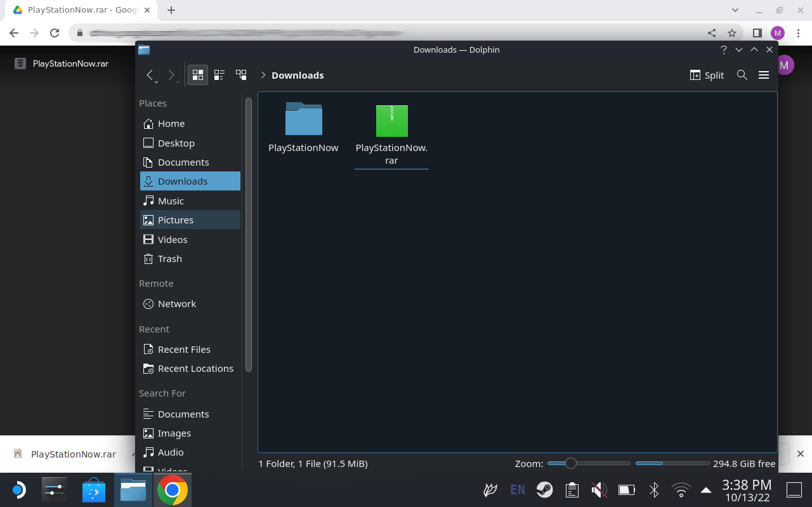Viewport: 812px width, 507px height.
Task: Click the Places panel scrollbar
Action: 249,235
